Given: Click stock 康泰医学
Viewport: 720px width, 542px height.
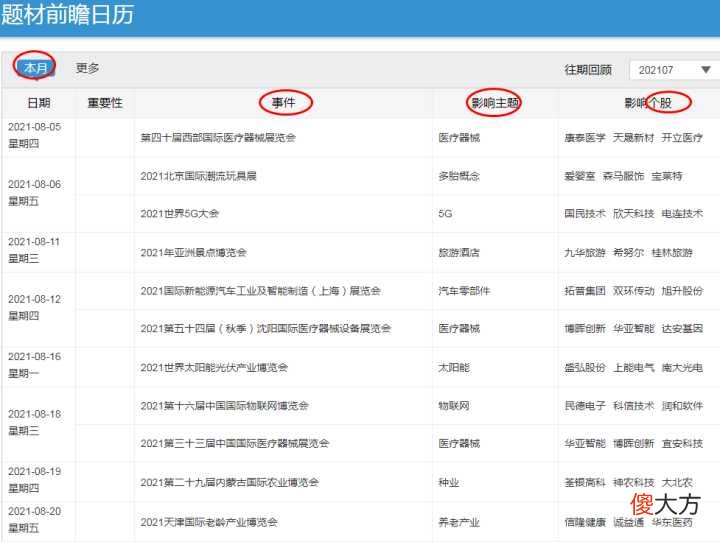Looking at the screenshot, I should [585, 138].
